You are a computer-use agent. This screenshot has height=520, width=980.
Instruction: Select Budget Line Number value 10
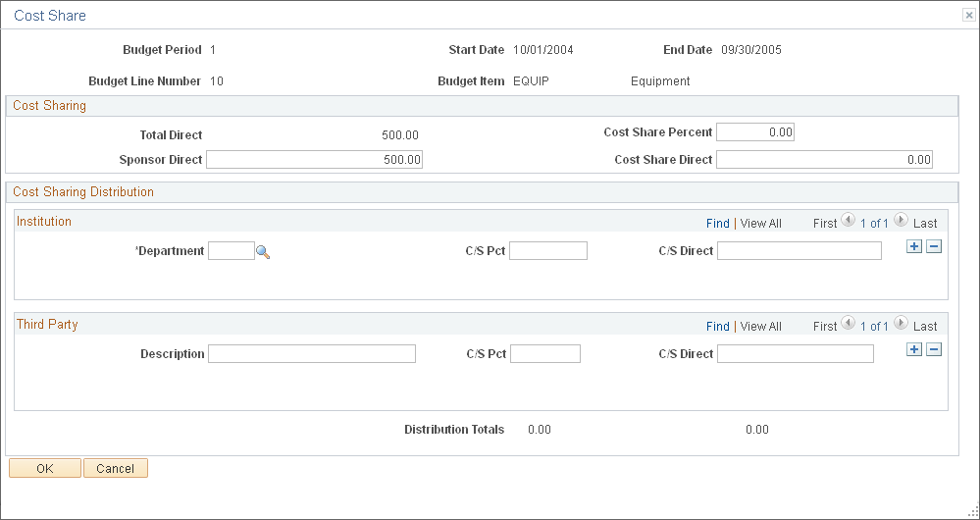(x=216, y=81)
